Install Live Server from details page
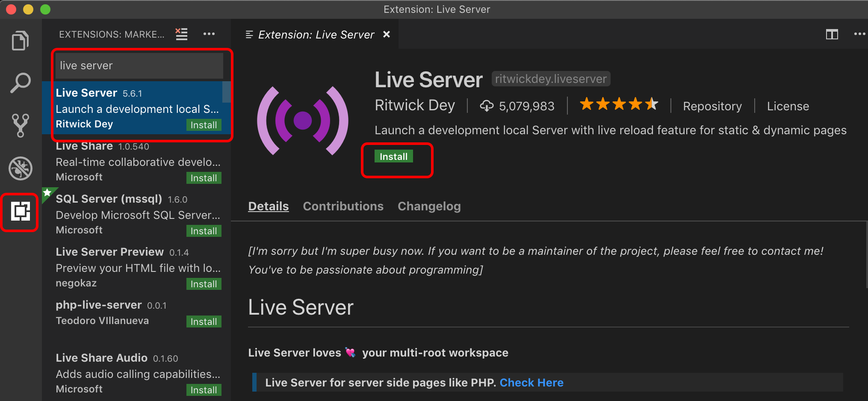 click(x=393, y=156)
